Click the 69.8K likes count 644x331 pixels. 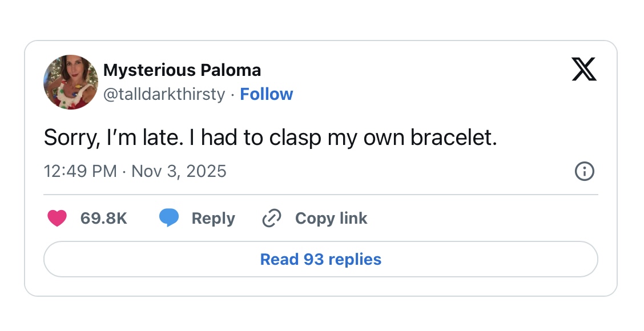(104, 218)
